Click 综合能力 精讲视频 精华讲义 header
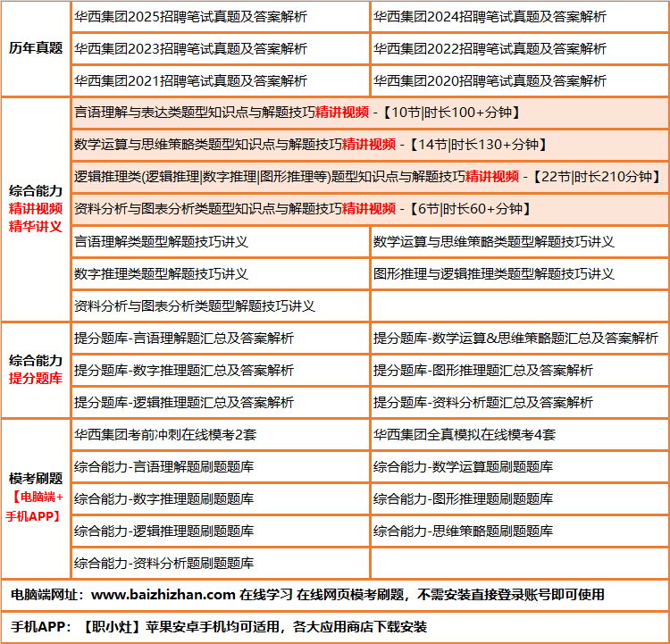 [x=36, y=209]
